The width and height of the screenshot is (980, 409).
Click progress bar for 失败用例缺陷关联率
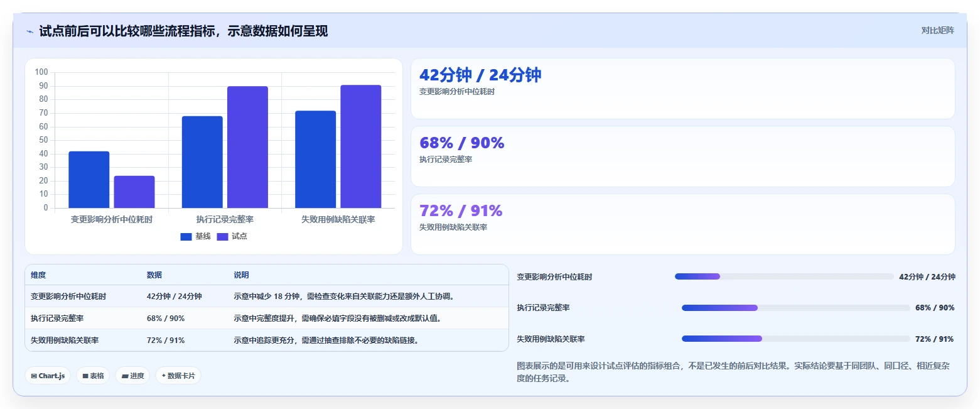click(796, 339)
